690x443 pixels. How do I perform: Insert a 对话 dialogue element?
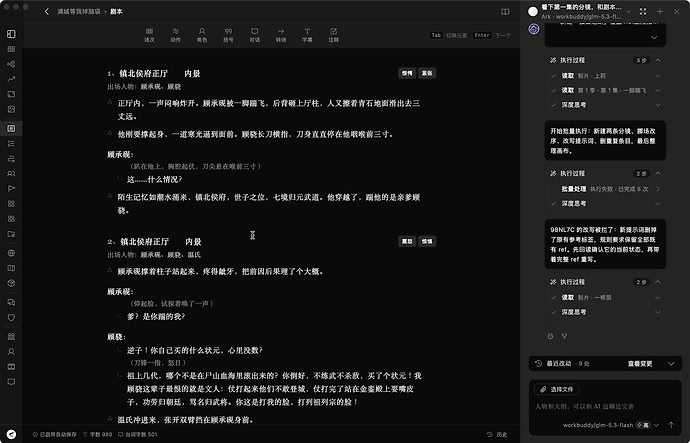coord(254,35)
